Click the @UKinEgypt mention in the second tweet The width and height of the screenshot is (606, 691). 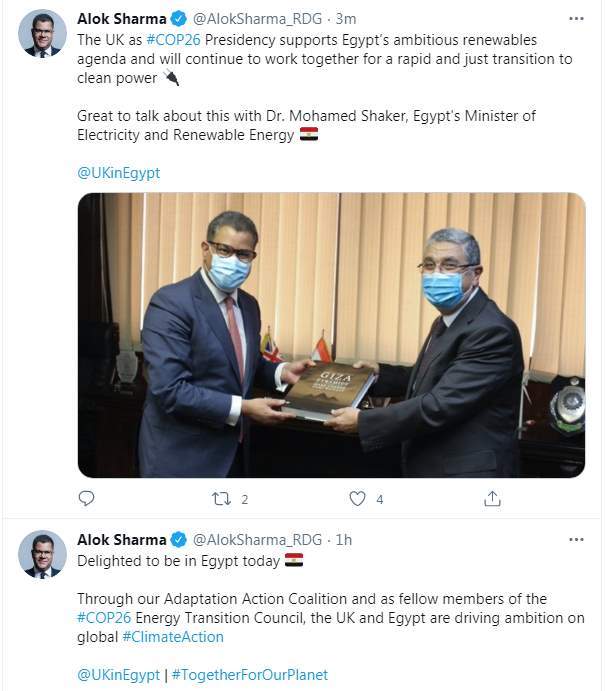coord(119,675)
